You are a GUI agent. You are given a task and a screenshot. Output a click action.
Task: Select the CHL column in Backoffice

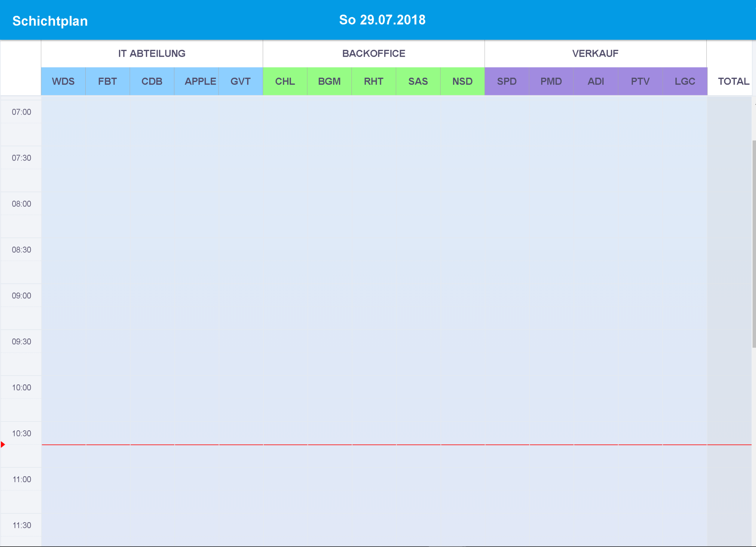coord(285,81)
